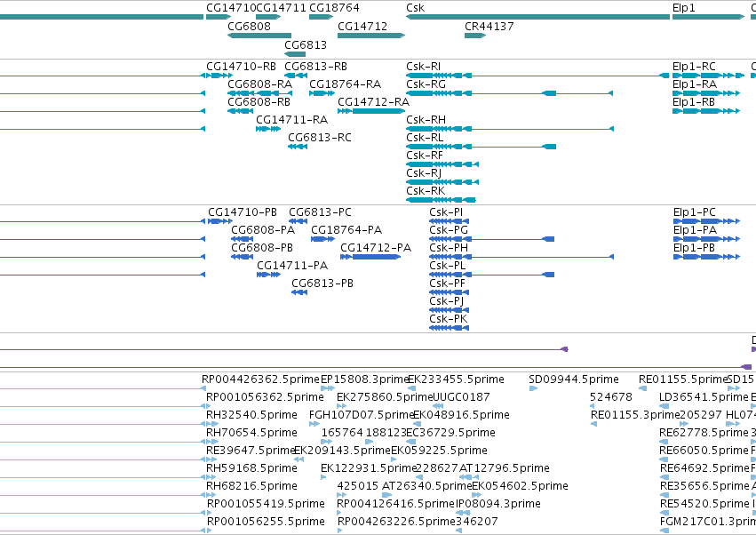This screenshot has width=756, height=535.
Task: Click the CG18764 gene label
Action: click(x=334, y=8)
